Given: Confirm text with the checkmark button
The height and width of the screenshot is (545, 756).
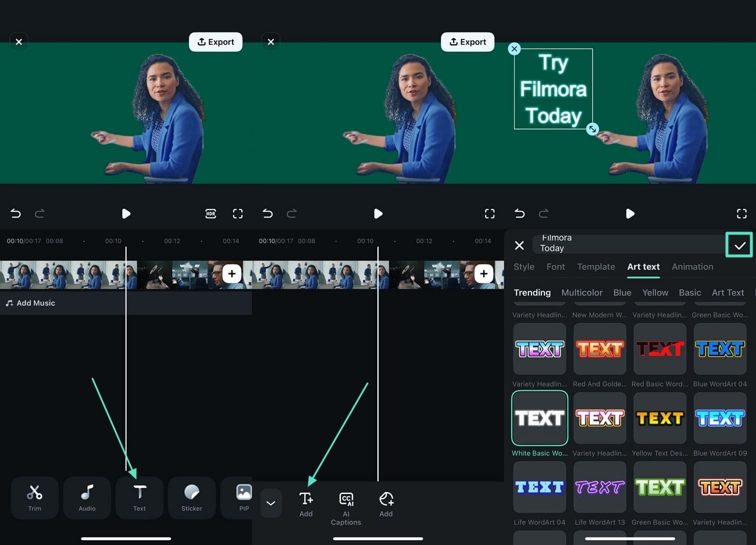Looking at the screenshot, I should tap(739, 245).
